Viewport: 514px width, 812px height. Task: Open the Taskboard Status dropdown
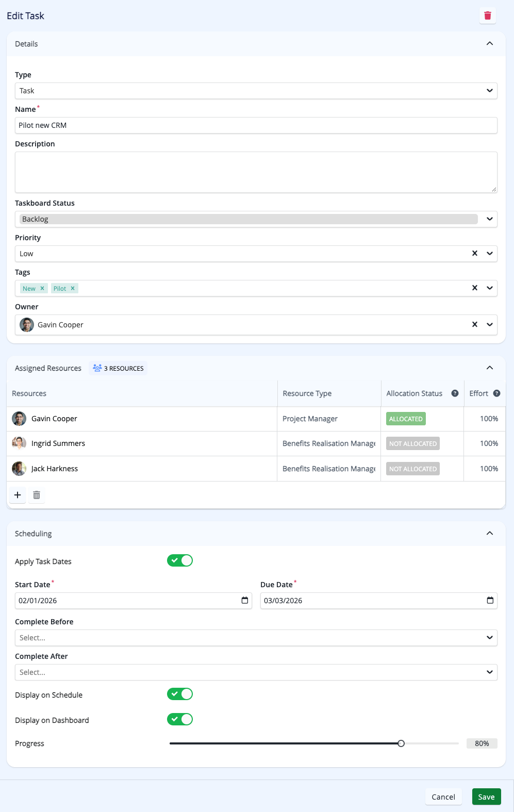pos(256,219)
